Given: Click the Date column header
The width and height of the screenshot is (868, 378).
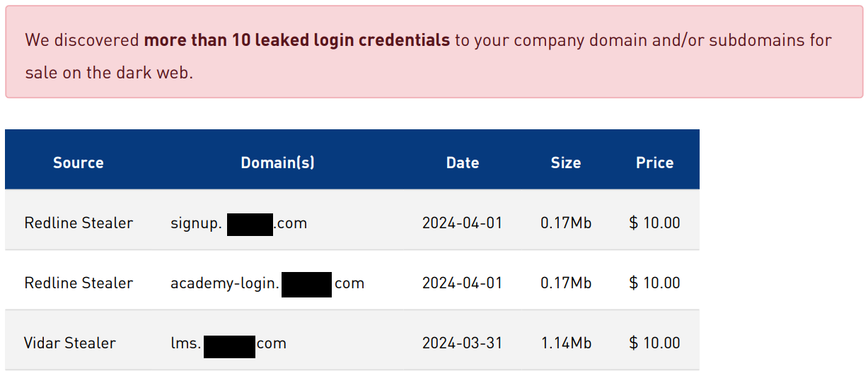Looking at the screenshot, I should [463, 163].
